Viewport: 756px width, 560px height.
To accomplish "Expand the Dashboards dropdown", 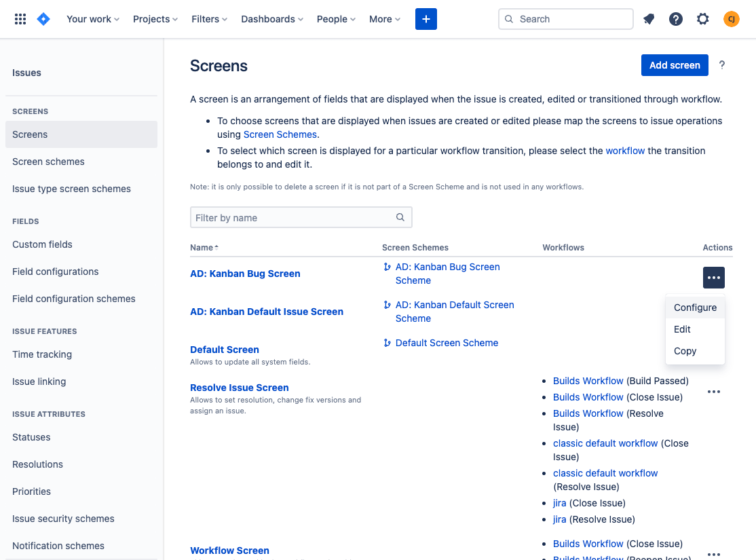I will pos(272,19).
